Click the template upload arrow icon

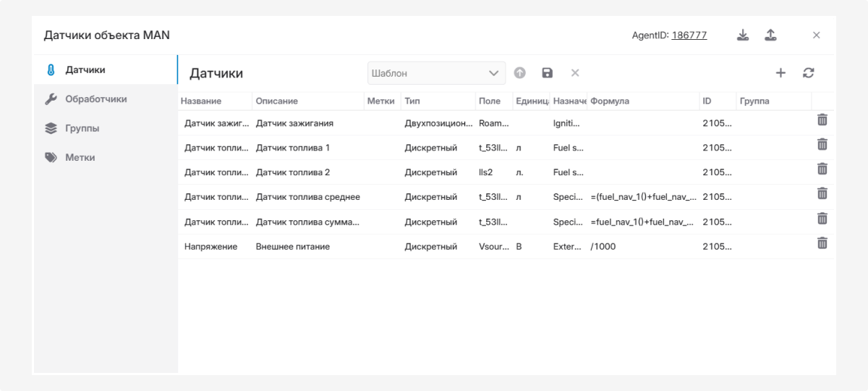pos(519,73)
